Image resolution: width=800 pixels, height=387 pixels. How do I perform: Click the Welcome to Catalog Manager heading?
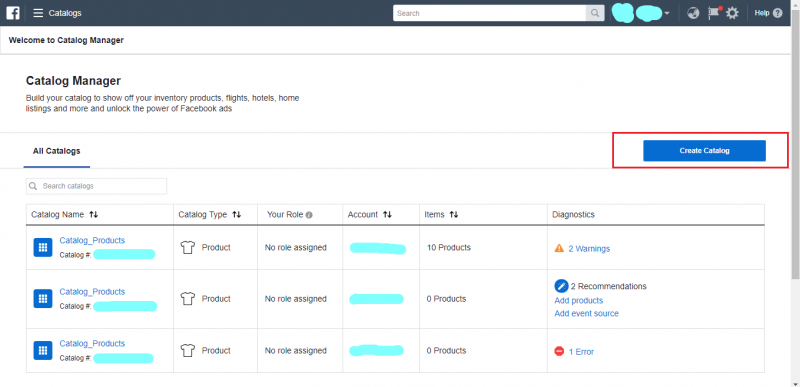click(x=66, y=40)
